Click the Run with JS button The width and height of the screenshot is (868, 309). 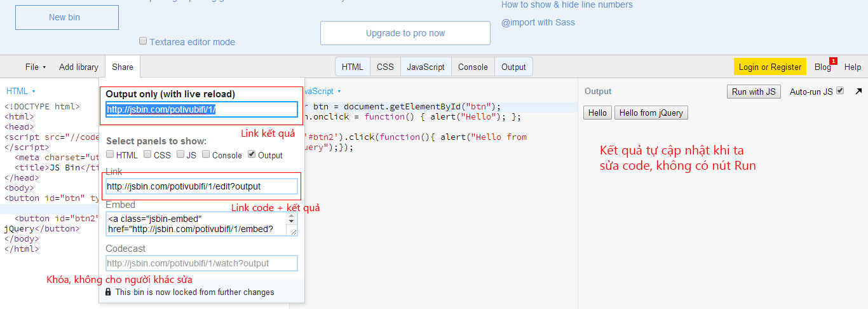pyautogui.click(x=754, y=92)
